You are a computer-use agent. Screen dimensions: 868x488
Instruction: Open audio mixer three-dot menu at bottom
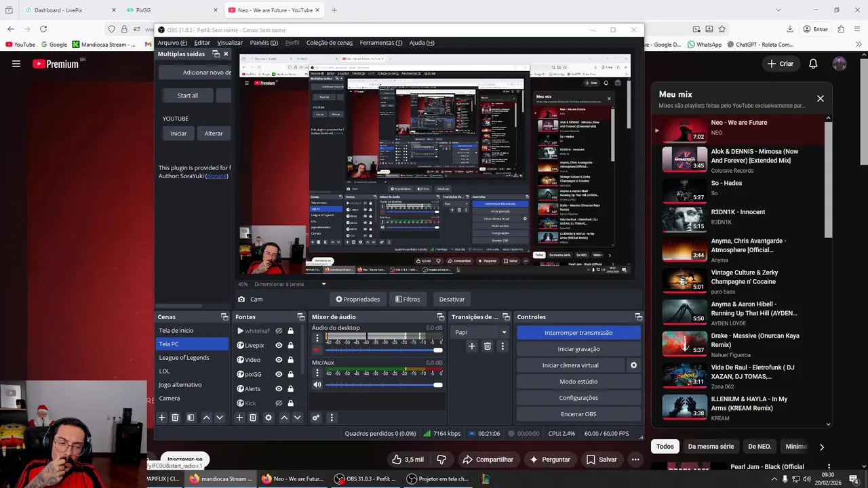332,418
